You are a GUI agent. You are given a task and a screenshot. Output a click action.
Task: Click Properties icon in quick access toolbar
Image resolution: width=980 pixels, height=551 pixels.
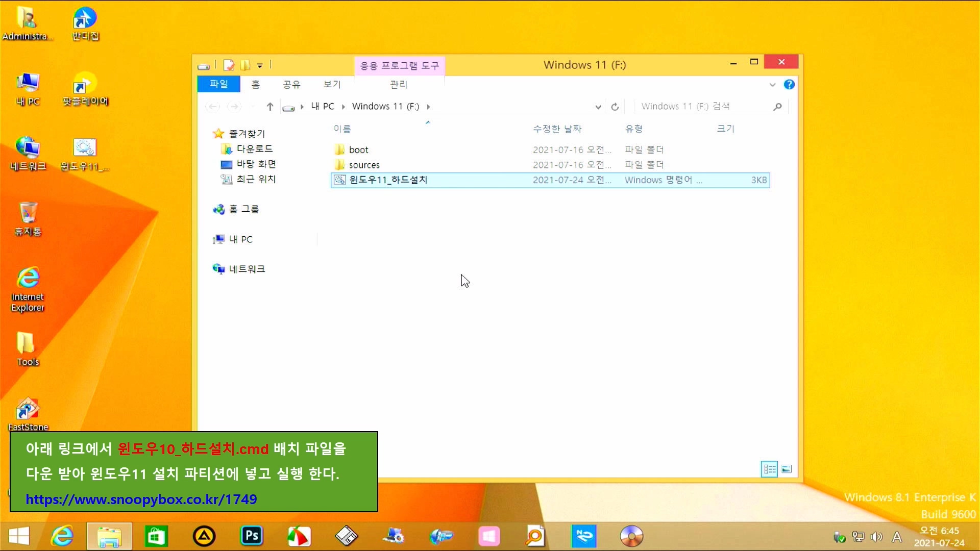pos(229,65)
